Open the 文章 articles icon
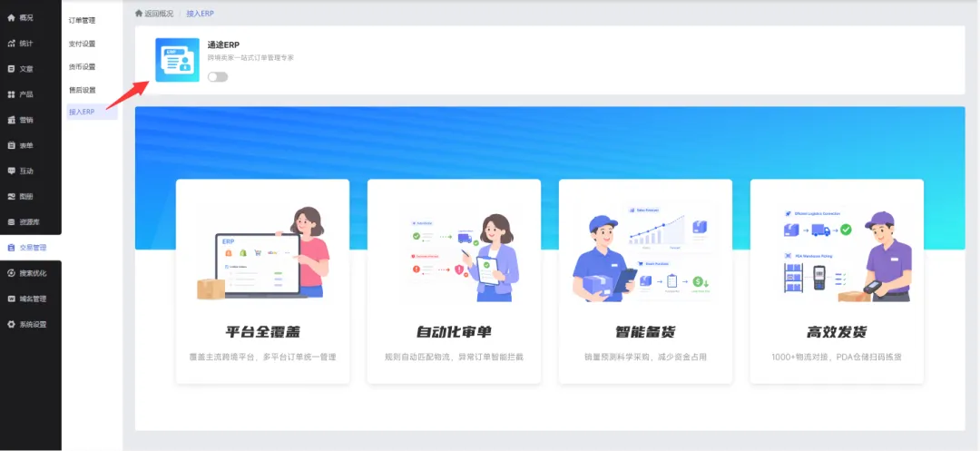 (11, 69)
